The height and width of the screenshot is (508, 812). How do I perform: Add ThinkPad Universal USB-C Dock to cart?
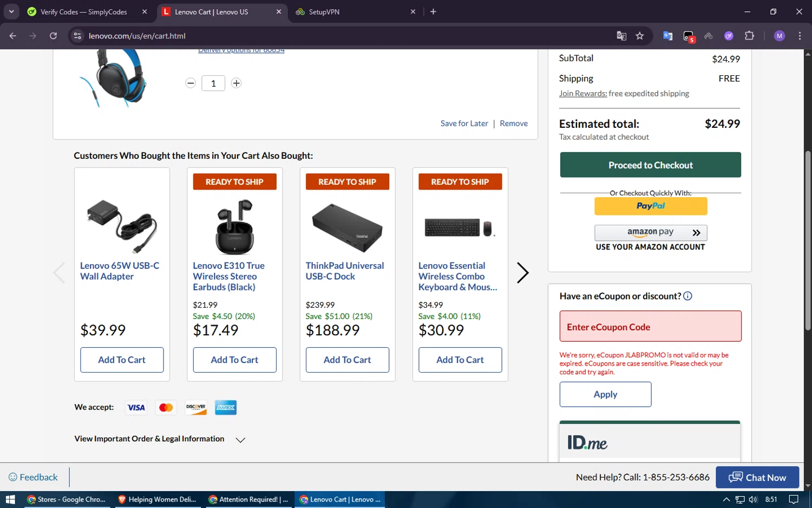pyautogui.click(x=347, y=360)
